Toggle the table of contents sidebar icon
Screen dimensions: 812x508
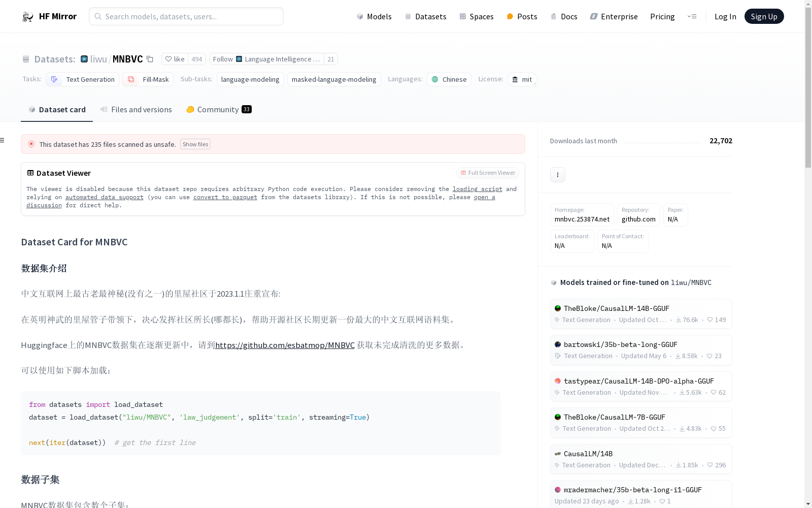3,140
